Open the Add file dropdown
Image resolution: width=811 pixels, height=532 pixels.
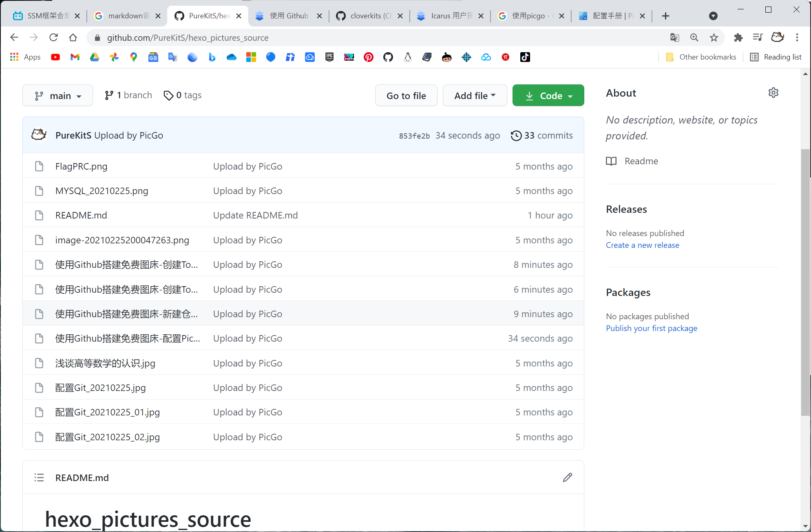pos(475,95)
